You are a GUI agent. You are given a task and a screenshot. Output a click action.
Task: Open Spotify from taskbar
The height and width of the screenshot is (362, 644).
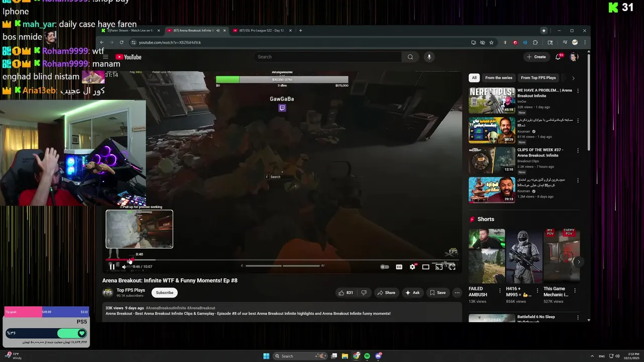(x=367, y=356)
